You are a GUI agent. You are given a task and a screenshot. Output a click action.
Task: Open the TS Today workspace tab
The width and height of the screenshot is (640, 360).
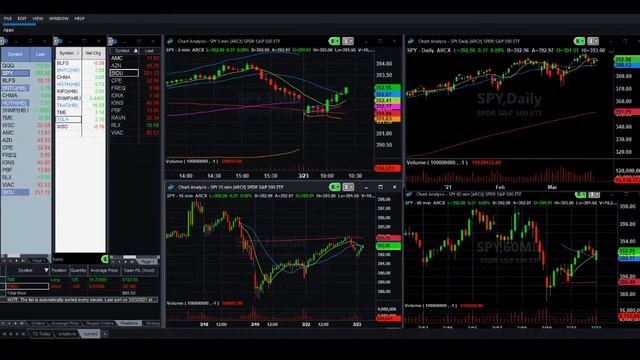42,334
